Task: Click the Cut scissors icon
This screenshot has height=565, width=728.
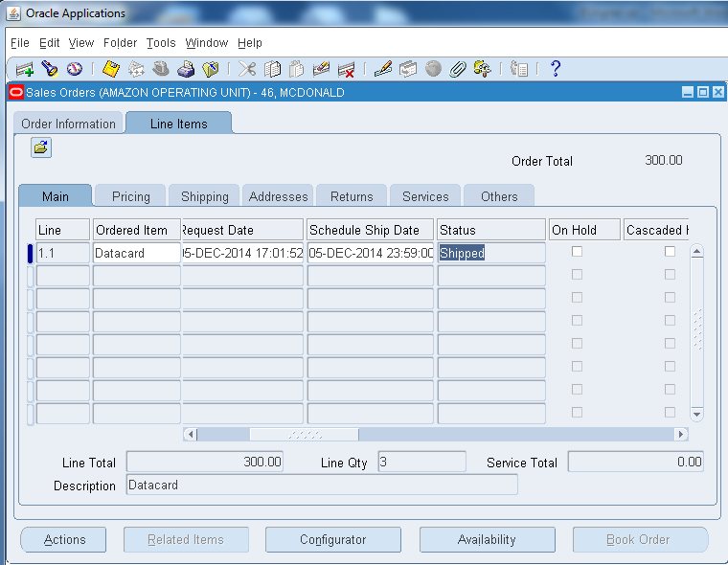Action: point(247,69)
